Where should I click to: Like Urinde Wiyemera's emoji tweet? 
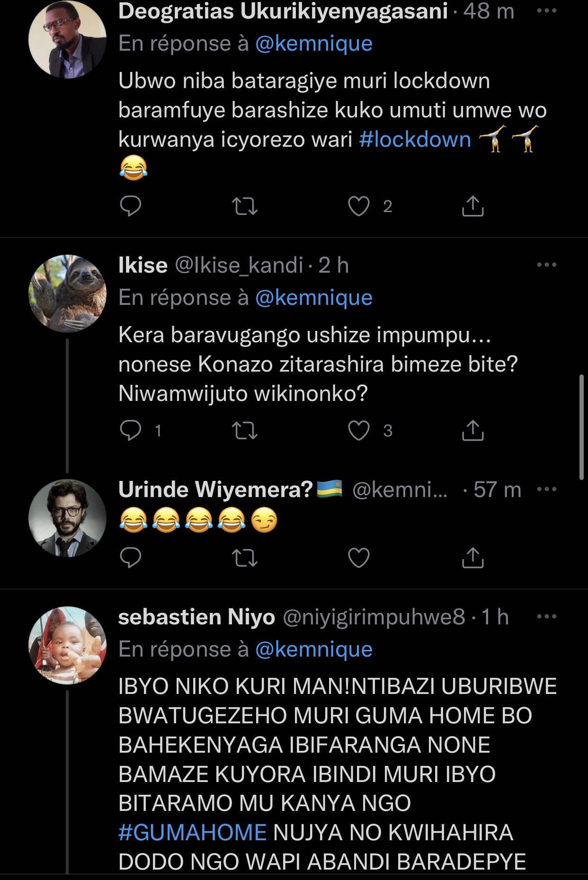coord(359,558)
